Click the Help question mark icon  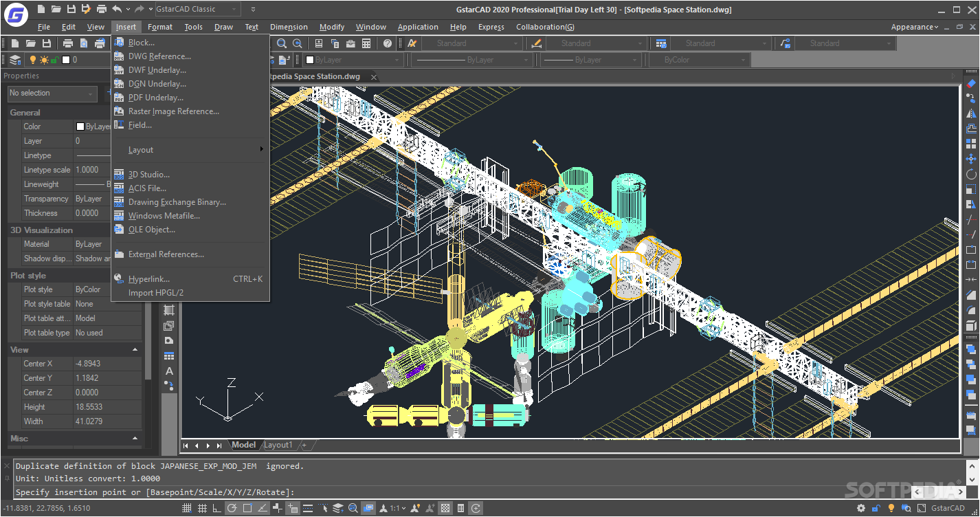388,43
